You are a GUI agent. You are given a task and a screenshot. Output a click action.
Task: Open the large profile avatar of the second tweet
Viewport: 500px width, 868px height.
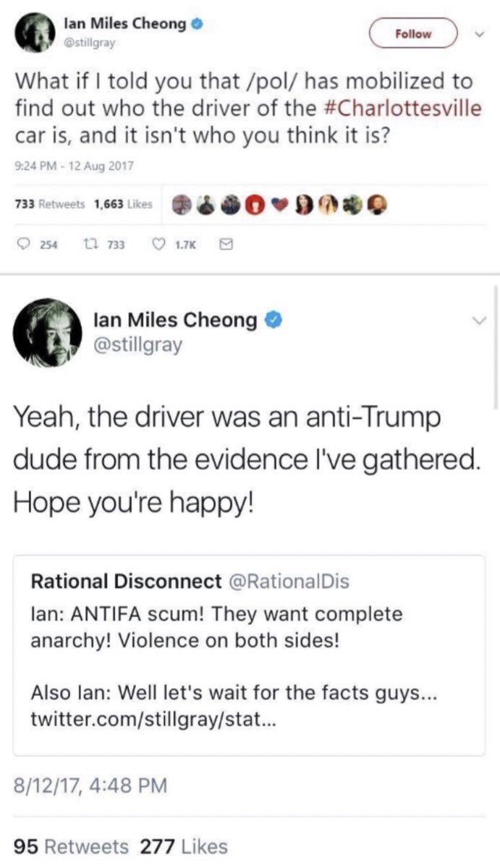tap(47, 331)
